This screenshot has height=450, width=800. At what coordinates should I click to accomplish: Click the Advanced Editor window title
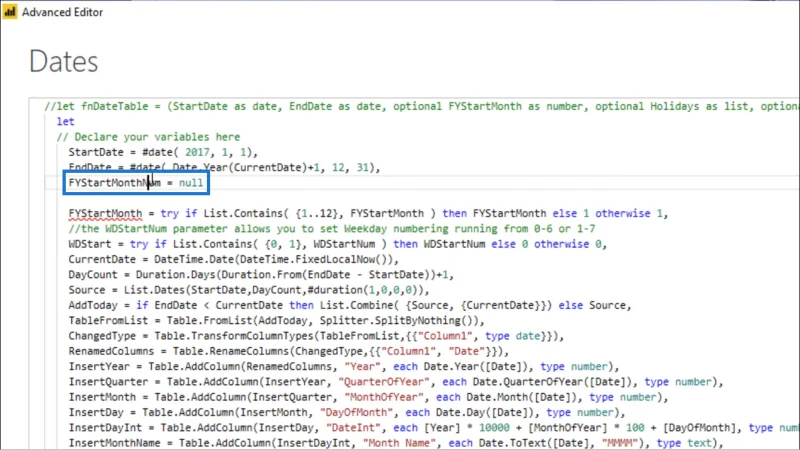click(x=62, y=12)
